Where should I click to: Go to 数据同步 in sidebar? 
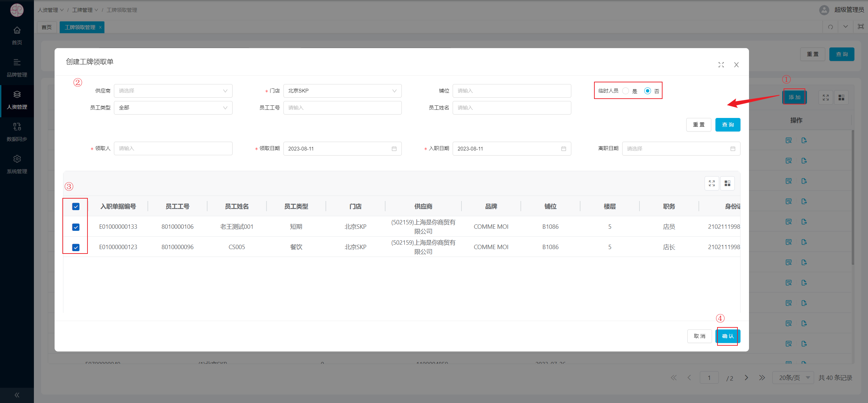click(17, 132)
